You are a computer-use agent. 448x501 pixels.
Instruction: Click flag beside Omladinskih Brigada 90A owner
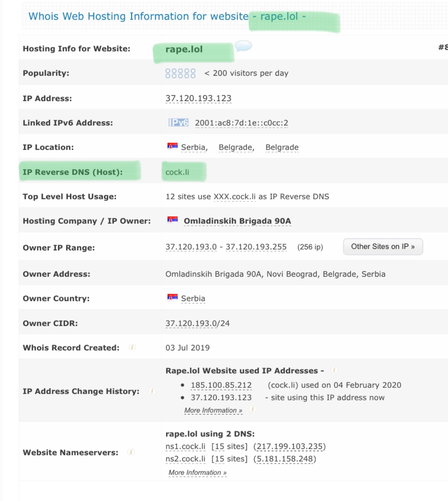(172, 220)
